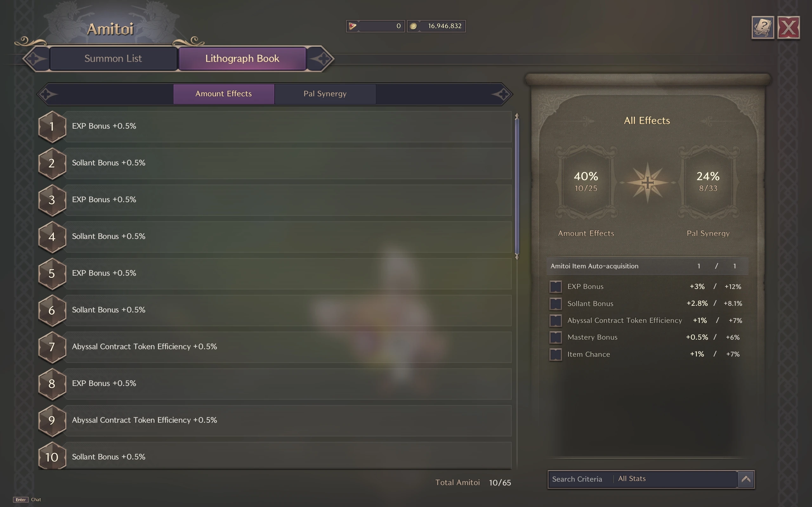Click the Amount Effects 40% emblem
The width and height of the screenshot is (812, 507).
coord(586,182)
